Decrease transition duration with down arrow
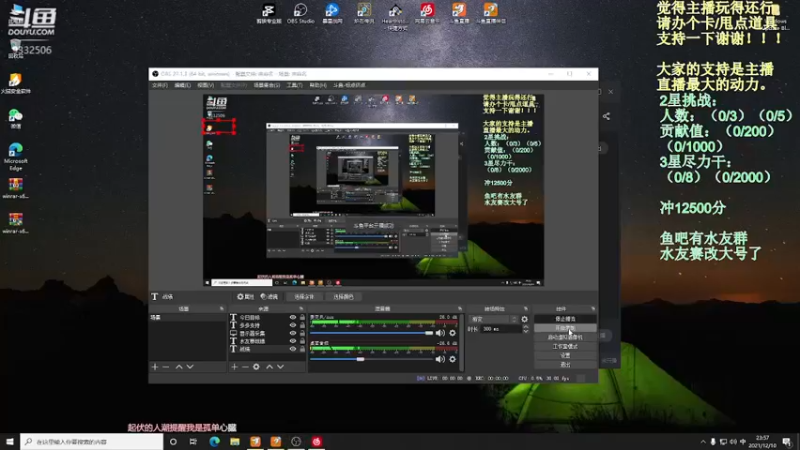The width and height of the screenshot is (800, 450). 526,331
